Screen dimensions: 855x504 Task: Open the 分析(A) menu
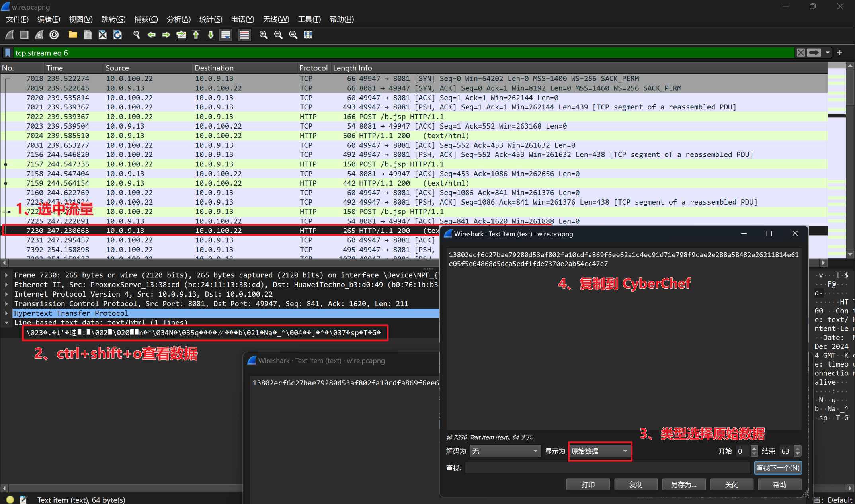178,19
